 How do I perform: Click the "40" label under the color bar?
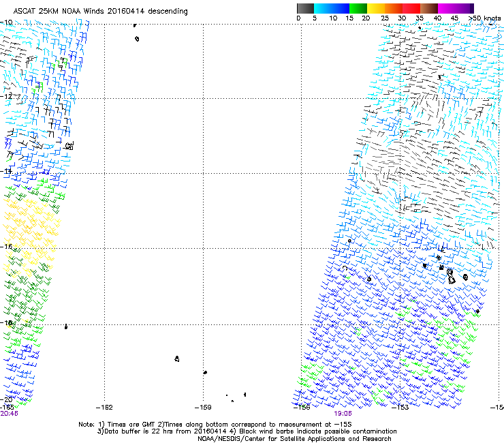(437, 18)
